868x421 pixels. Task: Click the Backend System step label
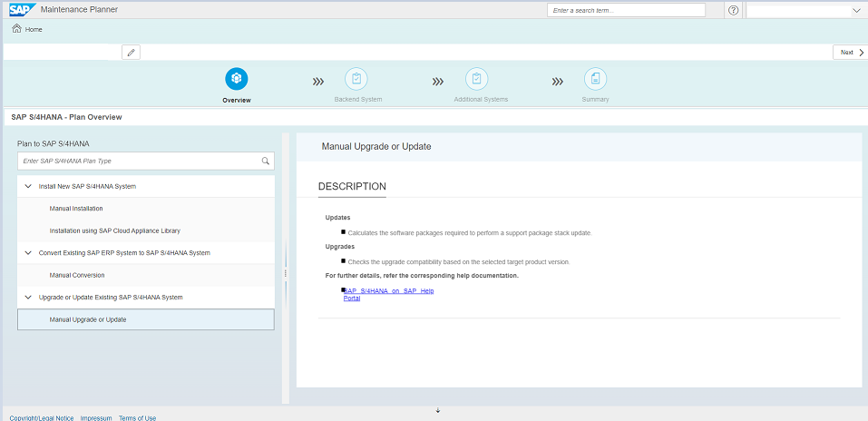(x=358, y=100)
